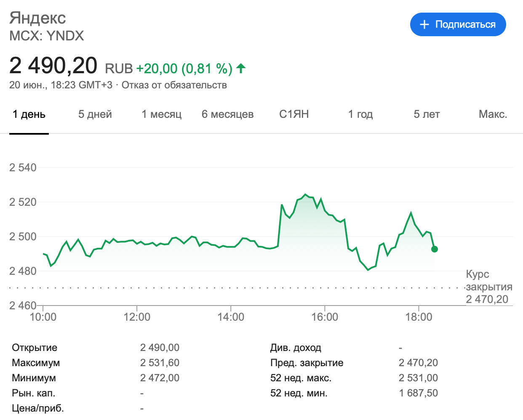Screen dimensions: 523x420
Task: Click the 2 540 price axis label
Action: 23,167
